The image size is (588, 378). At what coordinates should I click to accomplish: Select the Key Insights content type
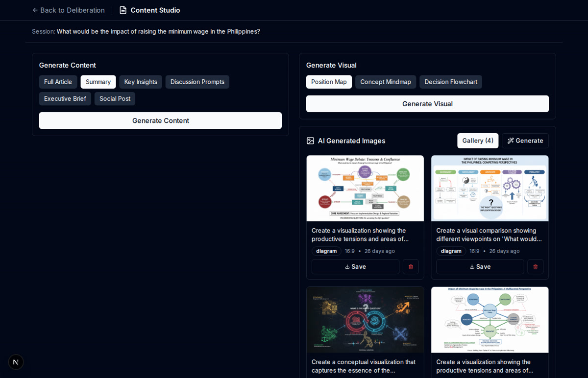pyautogui.click(x=141, y=82)
